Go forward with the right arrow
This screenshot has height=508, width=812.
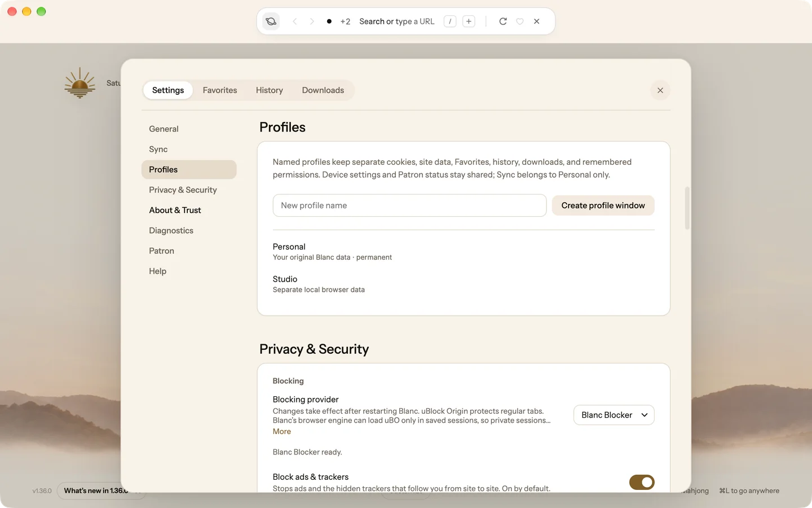(312, 21)
